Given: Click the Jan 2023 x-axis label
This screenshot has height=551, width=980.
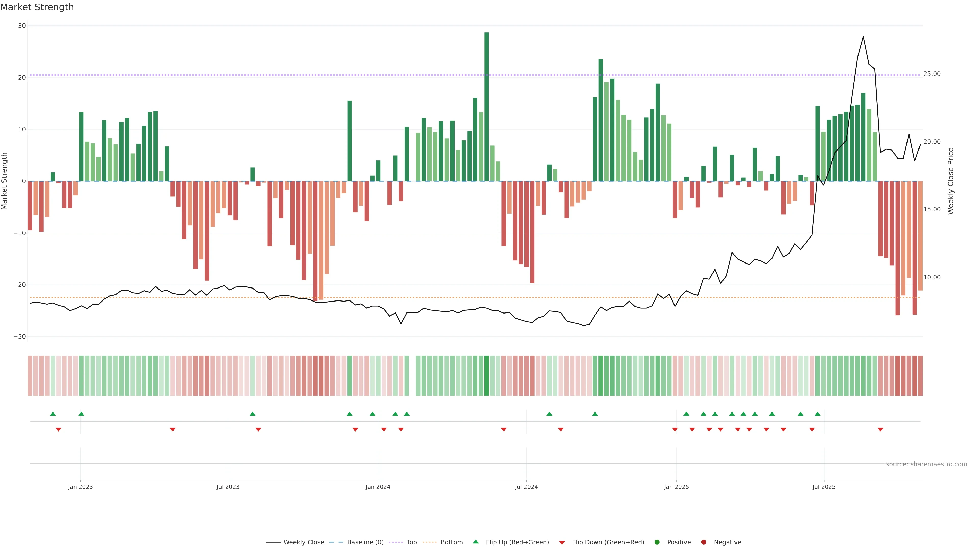Looking at the screenshot, I should (x=80, y=487).
